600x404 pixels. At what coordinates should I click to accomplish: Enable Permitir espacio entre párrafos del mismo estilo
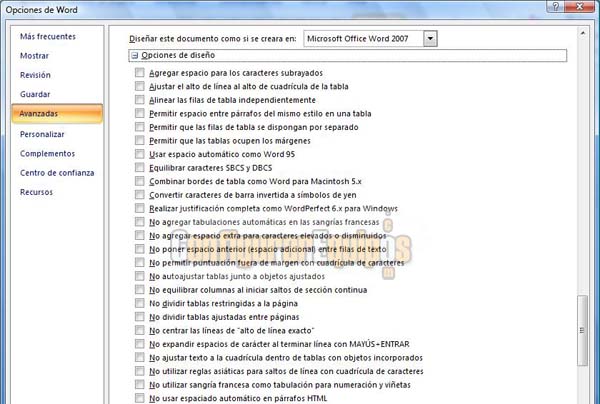[140, 113]
